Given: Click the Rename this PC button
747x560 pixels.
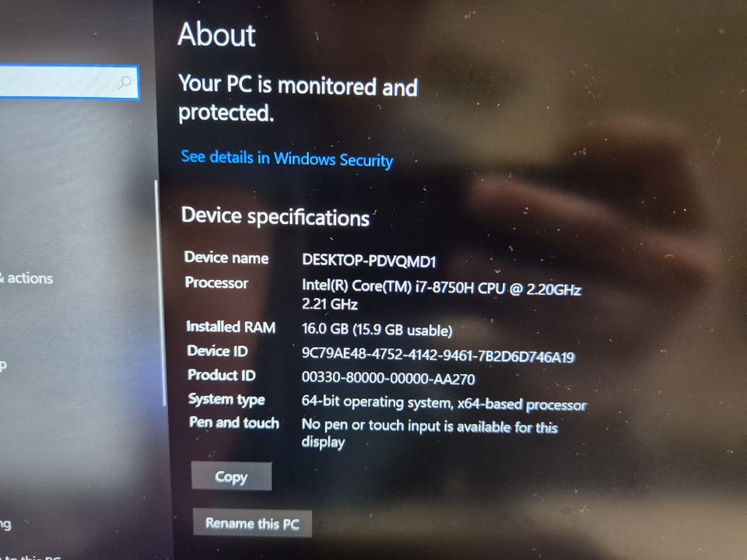Looking at the screenshot, I should click(x=252, y=523).
